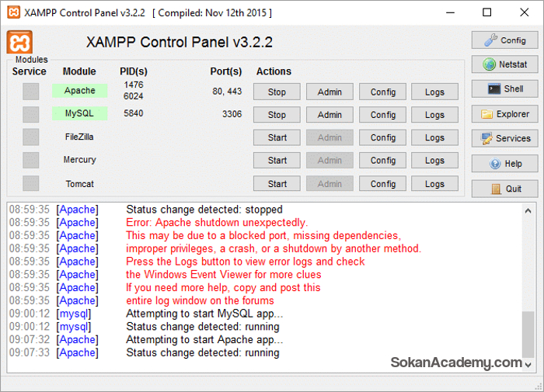Toggle Apache service install checkbox
This screenshot has width=544, height=392.
[30, 92]
